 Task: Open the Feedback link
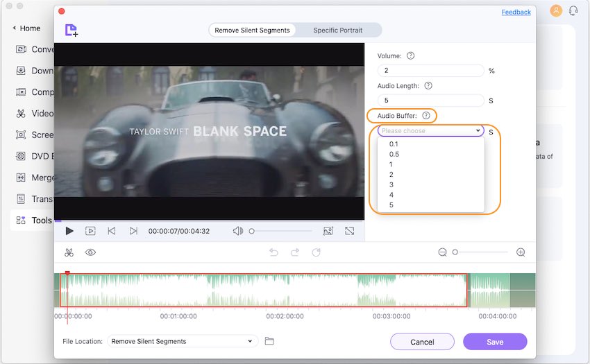coord(516,12)
